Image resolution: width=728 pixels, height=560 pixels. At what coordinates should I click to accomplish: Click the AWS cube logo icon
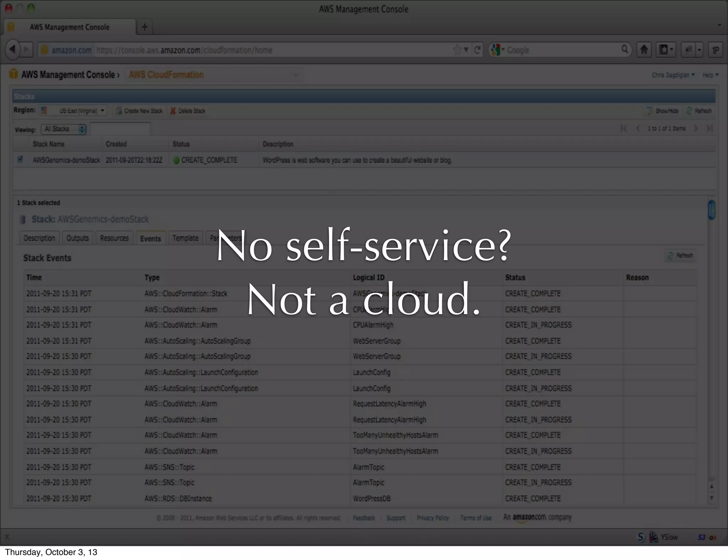[x=13, y=74]
